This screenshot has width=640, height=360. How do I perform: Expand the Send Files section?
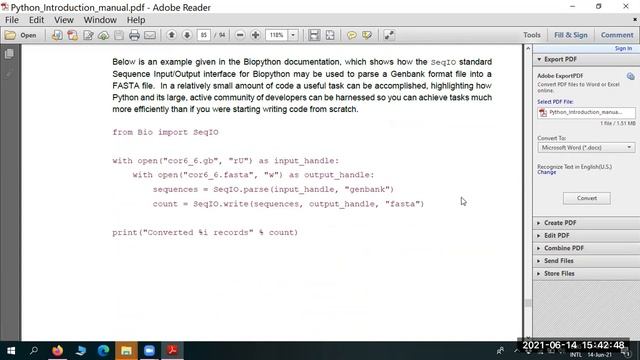[x=586, y=261]
